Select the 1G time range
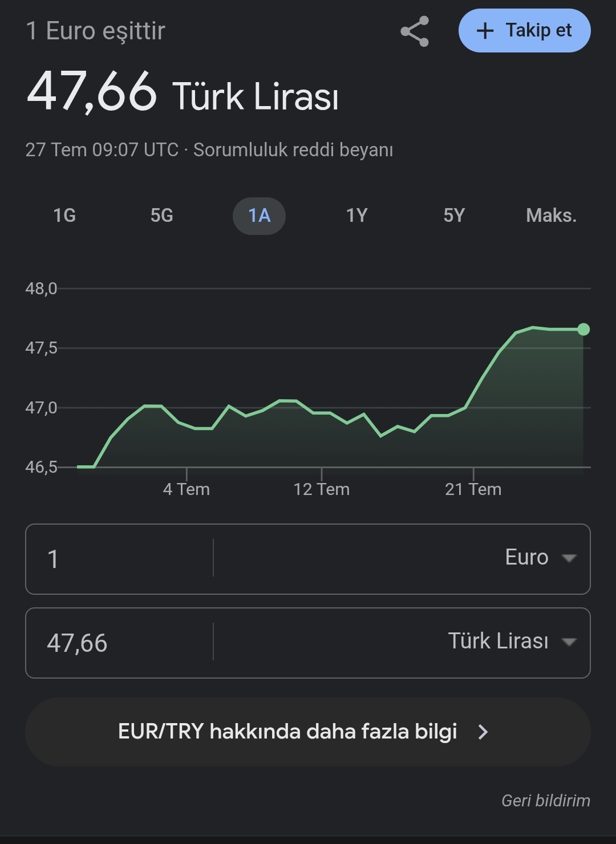This screenshot has width=616, height=844. pos(64,216)
